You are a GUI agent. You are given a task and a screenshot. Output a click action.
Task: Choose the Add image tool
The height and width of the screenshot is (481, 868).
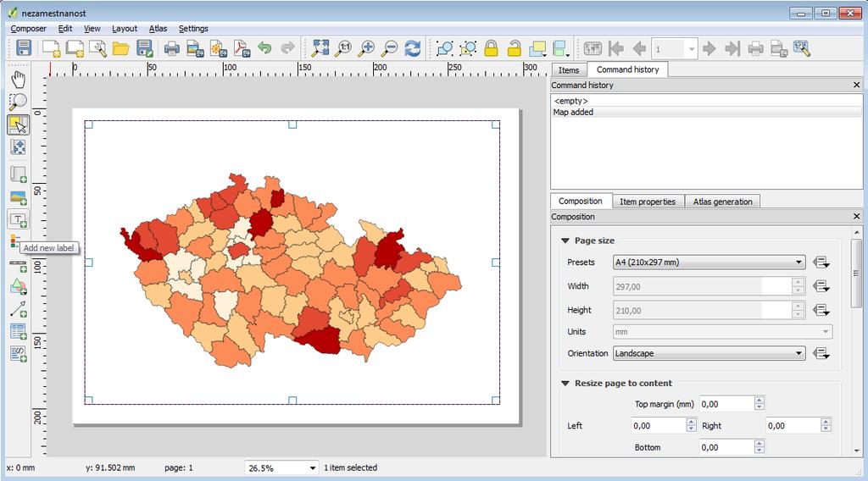point(19,197)
